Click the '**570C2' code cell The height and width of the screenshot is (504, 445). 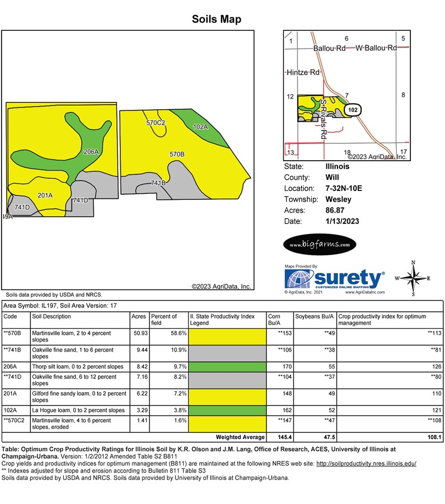tap(14, 421)
